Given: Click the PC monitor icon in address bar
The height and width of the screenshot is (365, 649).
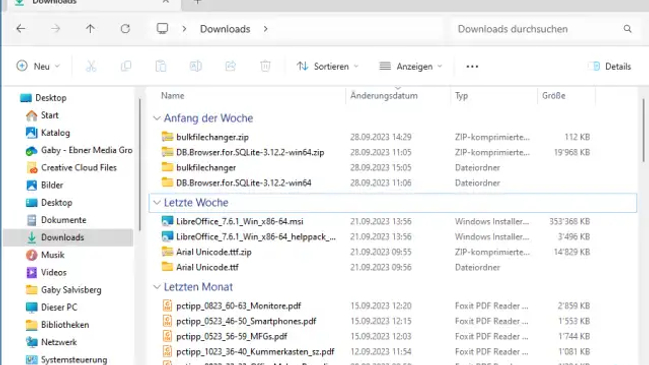Looking at the screenshot, I should point(162,29).
